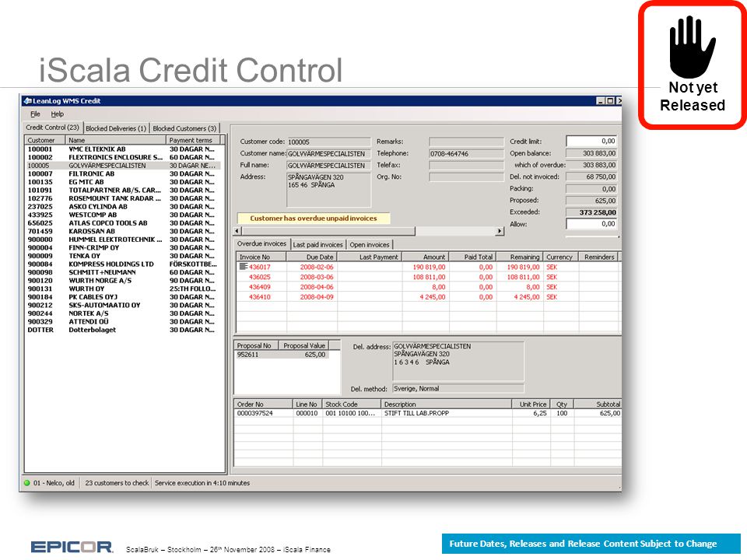The image size is (747, 560).
Task: Select customer ASKO CYLINDA AB
Action: pyautogui.click(x=123, y=207)
